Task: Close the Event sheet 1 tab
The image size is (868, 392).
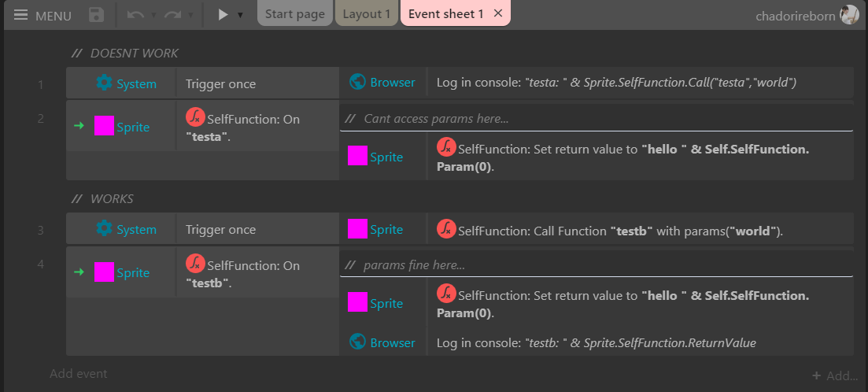Action: tap(497, 13)
